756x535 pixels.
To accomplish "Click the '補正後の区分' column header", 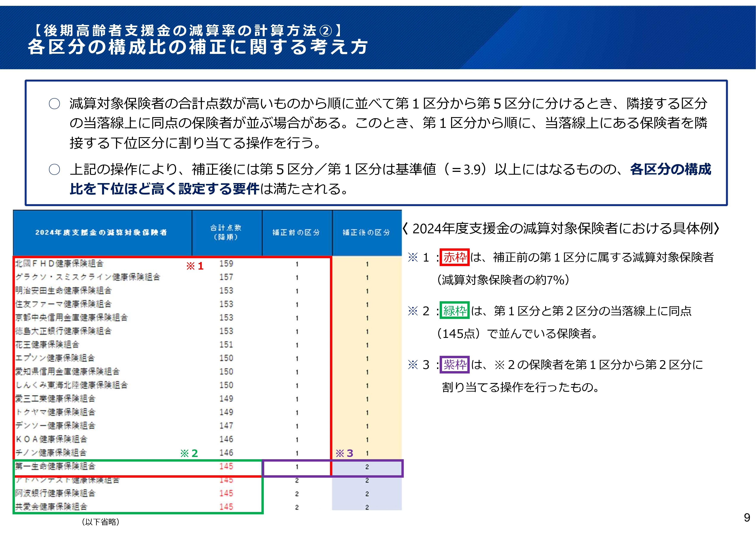I will coord(367,233).
